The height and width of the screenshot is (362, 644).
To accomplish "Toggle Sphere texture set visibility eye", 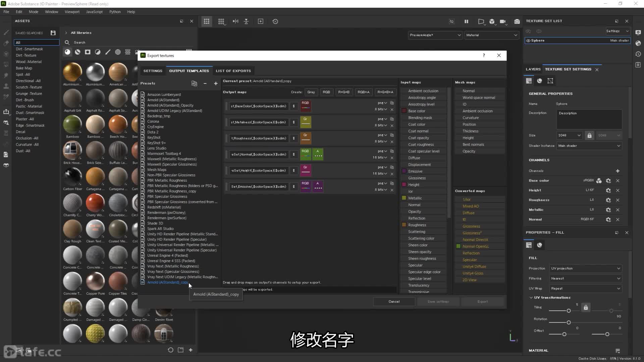I will pos(528,41).
